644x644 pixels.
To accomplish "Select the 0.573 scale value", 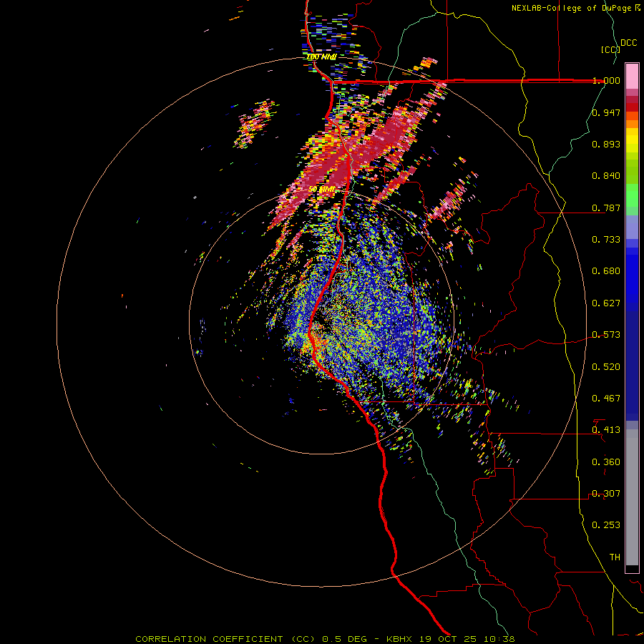I will [606, 335].
